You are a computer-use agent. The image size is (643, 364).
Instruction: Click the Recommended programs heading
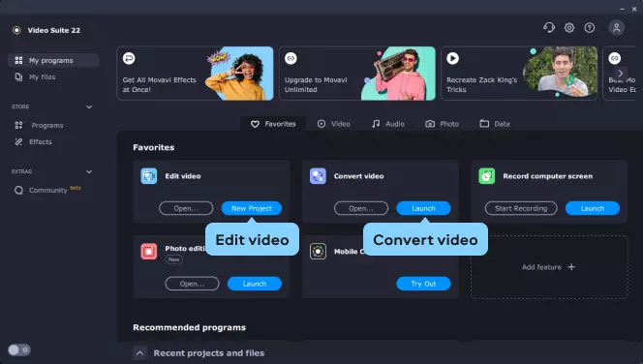point(189,327)
